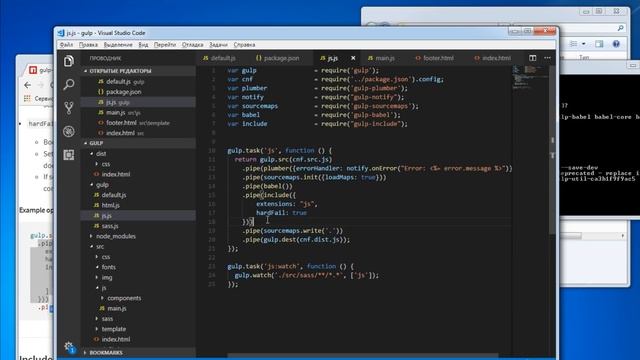Screen dimensions: 640x360
Task: Click the hardFail: true code line
Action: (281, 213)
